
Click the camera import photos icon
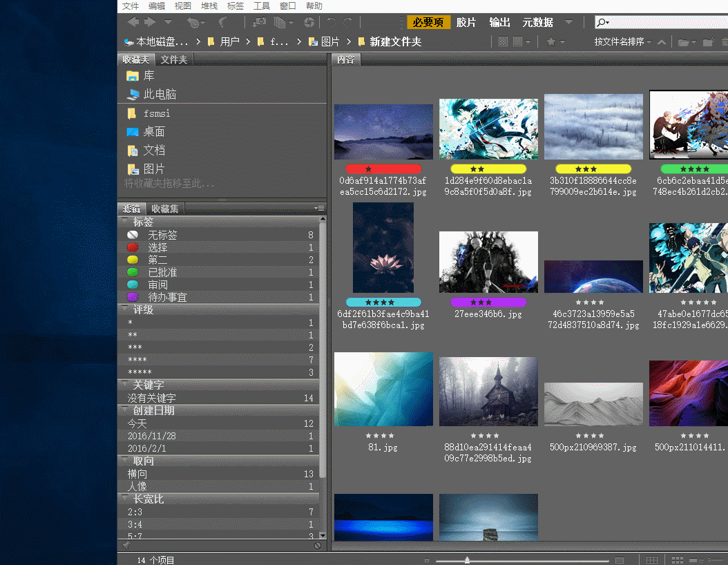[260, 23]
